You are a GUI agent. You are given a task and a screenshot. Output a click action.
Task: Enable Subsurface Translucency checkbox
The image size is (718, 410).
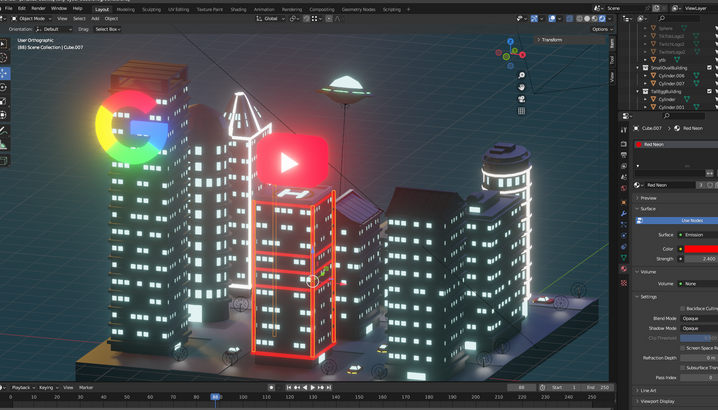coord(682,367)
